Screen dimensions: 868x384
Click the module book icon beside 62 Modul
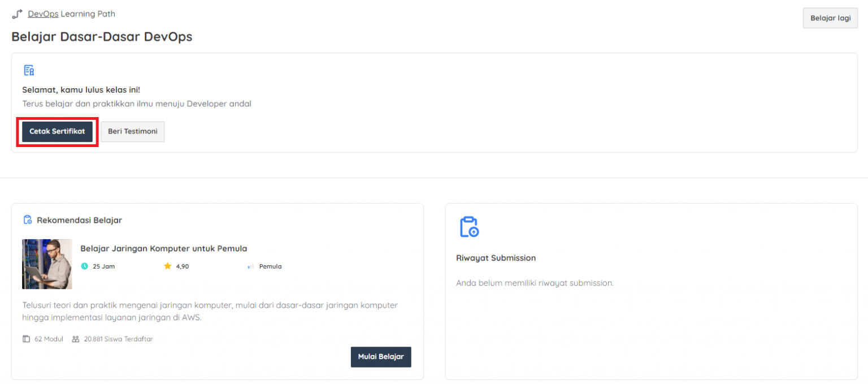pyautogui.click(x=26, y=339)
